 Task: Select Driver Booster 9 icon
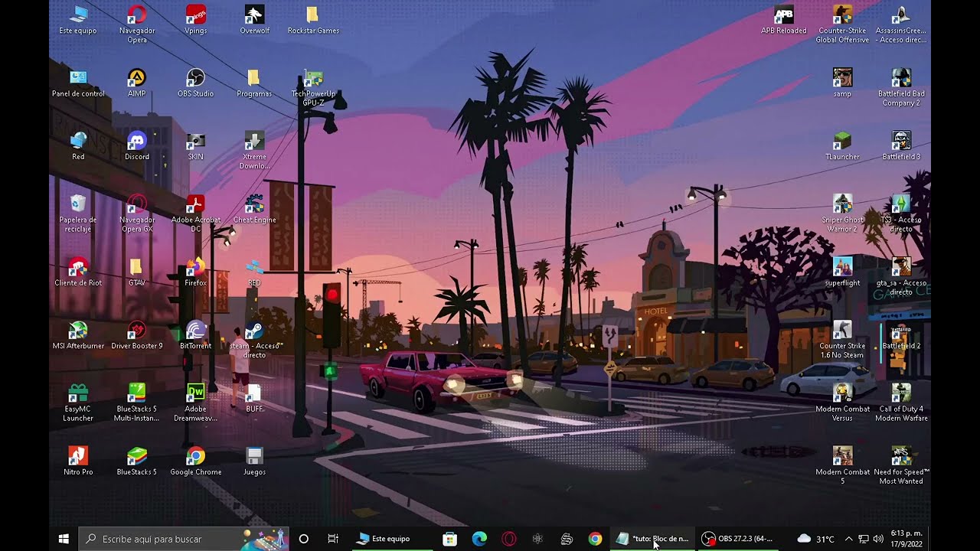(137, 334)
